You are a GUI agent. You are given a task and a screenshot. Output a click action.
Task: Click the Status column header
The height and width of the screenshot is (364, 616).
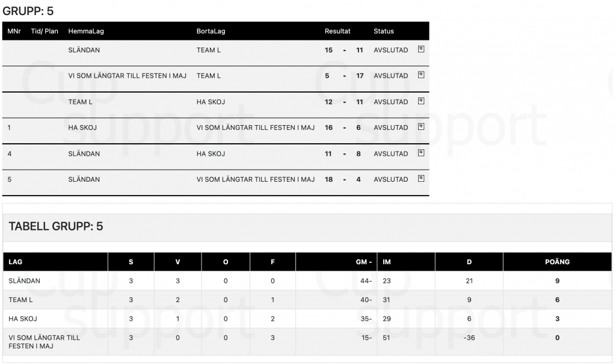point(384,31)
